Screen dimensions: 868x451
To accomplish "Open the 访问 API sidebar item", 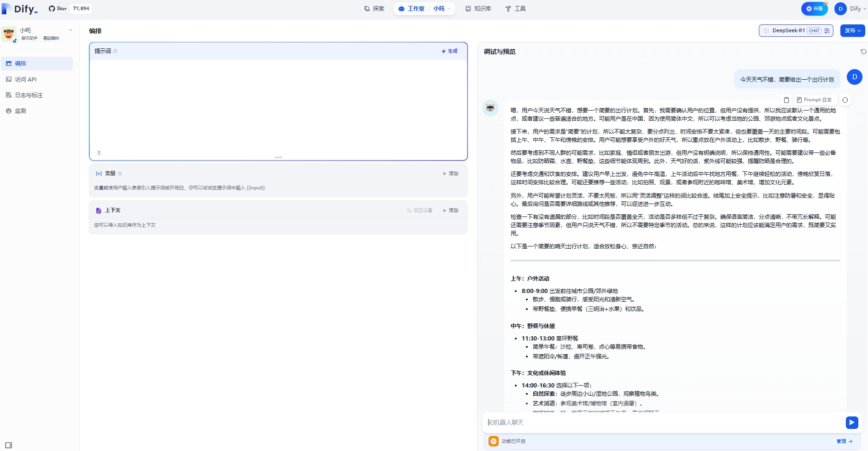I will point(25,80).
